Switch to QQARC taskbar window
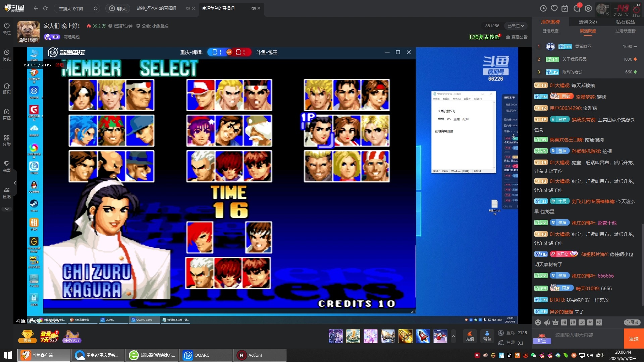644x362 pixels. 206,355
